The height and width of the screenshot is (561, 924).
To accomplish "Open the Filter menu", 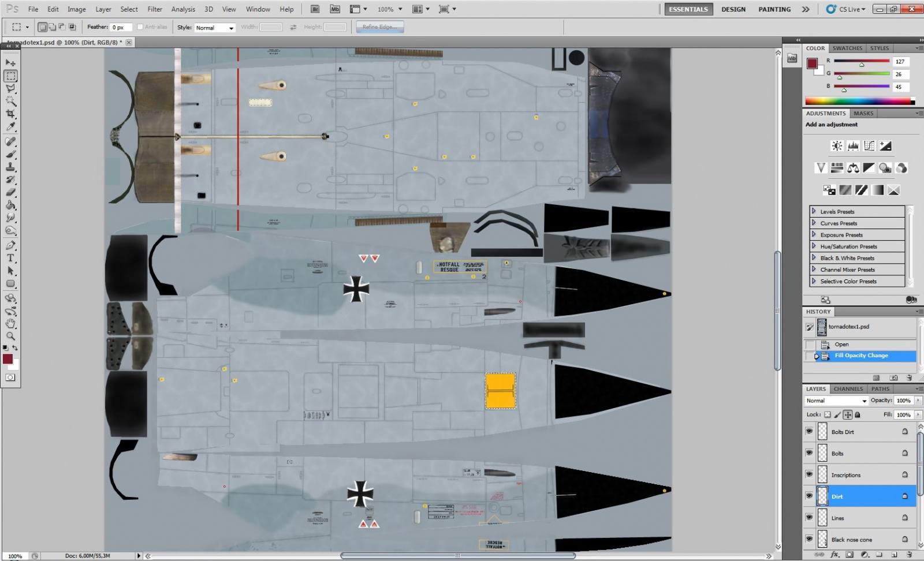I will pos(155,9).
